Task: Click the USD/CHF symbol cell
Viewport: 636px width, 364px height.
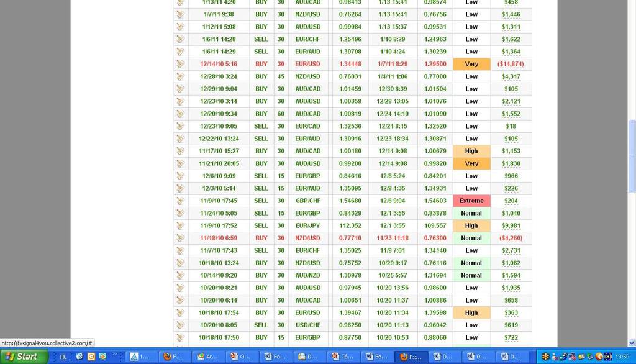Action: point(307,325)
